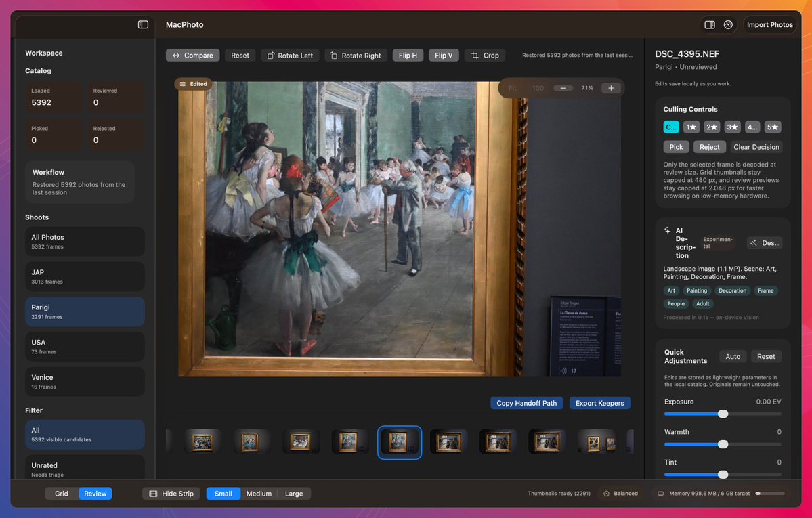
Task: Rate the photo 1 star
Action: click(691, 127)
